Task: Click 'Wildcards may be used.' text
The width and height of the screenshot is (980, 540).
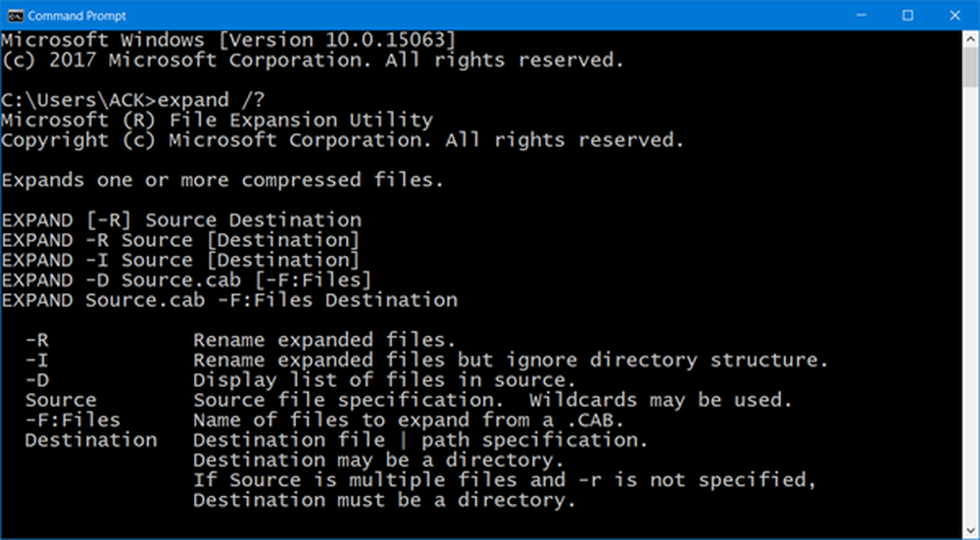Action: (x=661, y=400)
